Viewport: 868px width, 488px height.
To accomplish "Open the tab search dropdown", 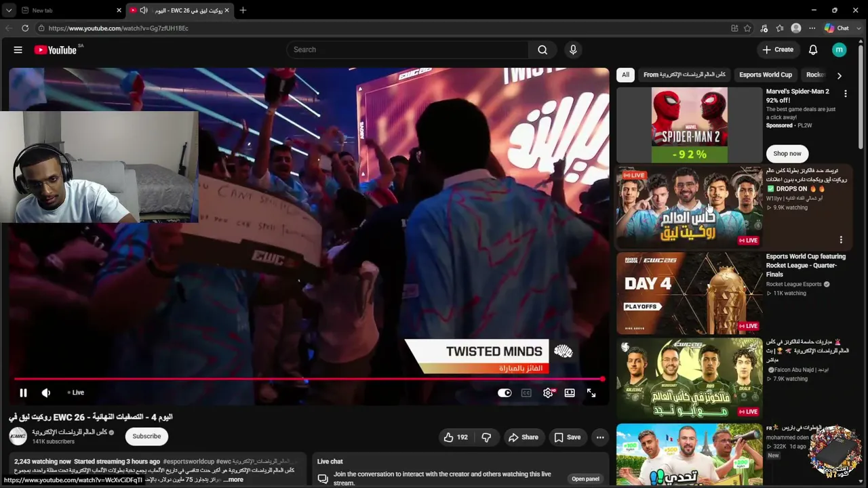I will pyautogui.click(x=8, y=10).
